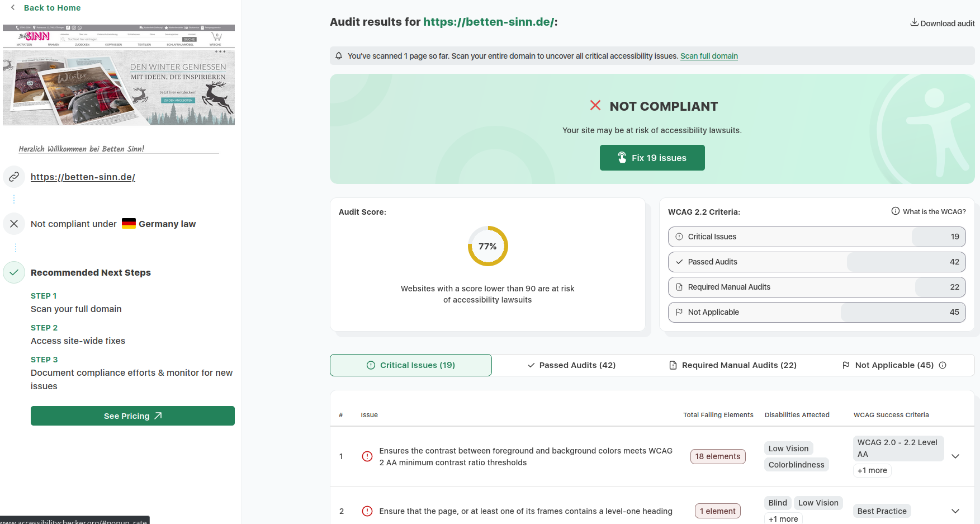Click the Betten Sinn website preview thumbnail
980x524 pixels.
[119, 75]
